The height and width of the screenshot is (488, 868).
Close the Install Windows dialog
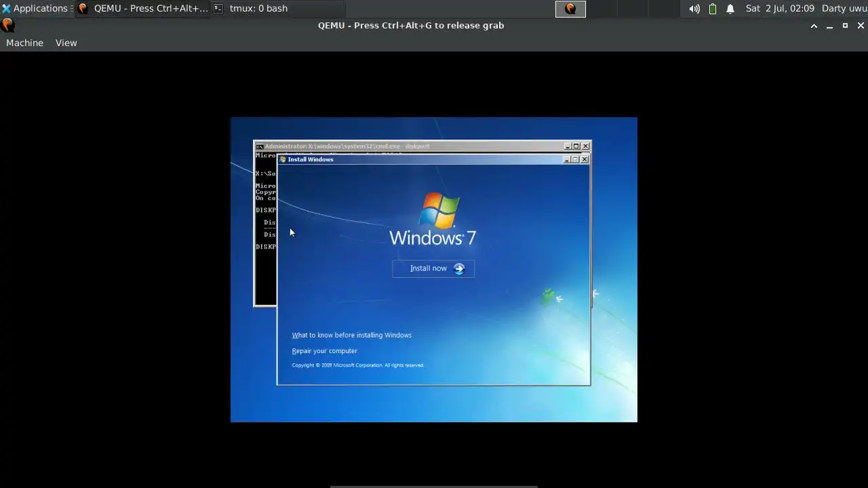pyautogui.click(x=585, y=159)
